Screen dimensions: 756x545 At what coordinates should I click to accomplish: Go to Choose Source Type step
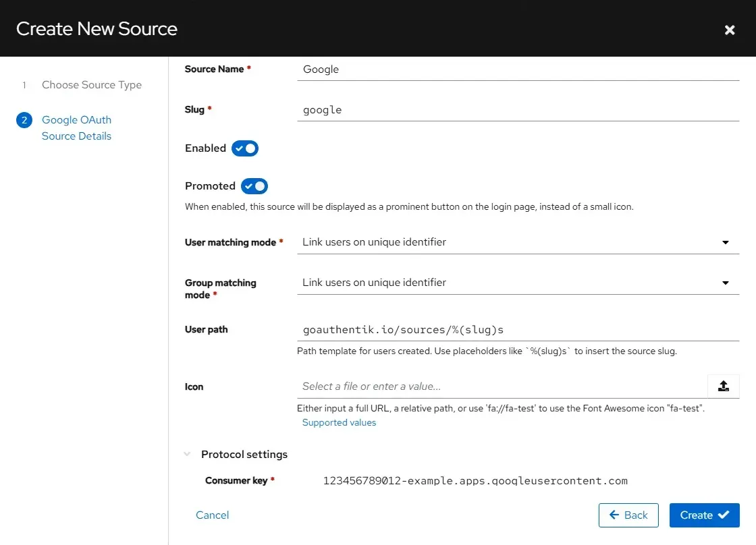click(x=92, y=85)
